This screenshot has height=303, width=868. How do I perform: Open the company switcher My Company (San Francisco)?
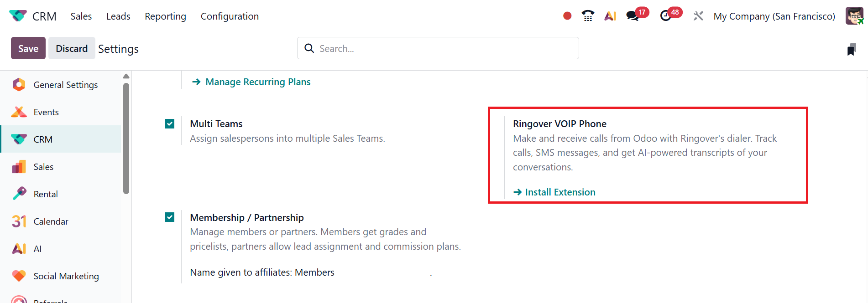[x=774, y=16]
